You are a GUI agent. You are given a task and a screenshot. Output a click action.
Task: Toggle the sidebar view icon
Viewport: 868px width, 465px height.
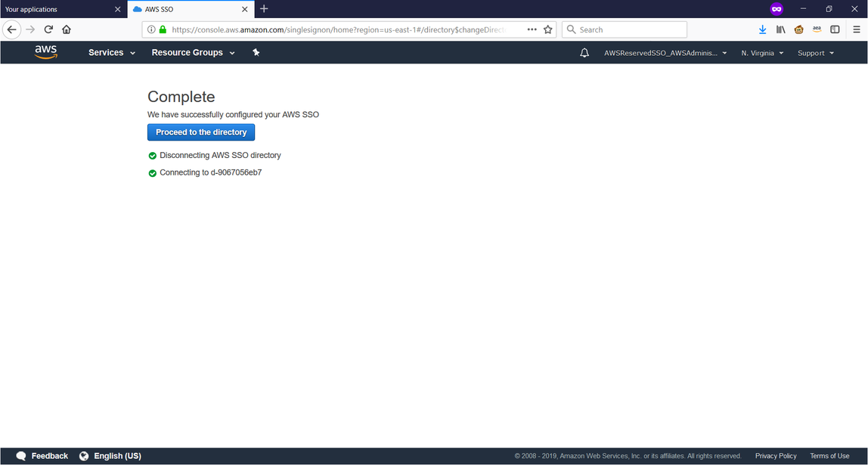tap(835, 30)
